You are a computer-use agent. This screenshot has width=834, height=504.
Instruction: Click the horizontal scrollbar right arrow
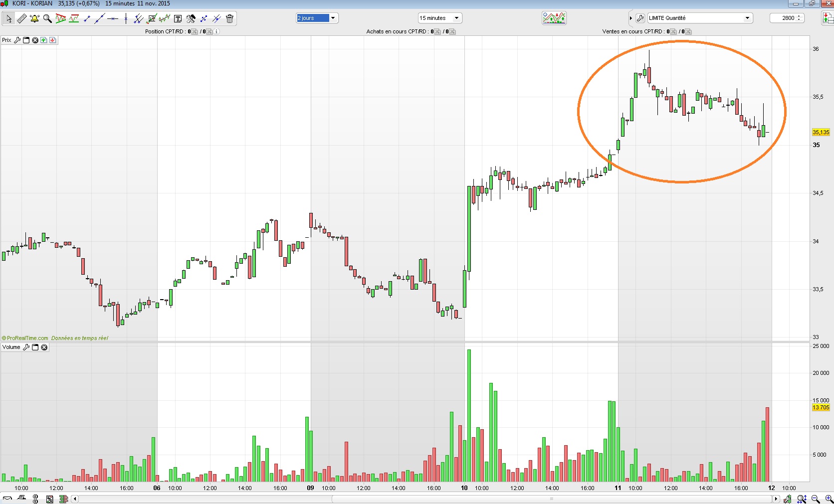tap(776, 499)
